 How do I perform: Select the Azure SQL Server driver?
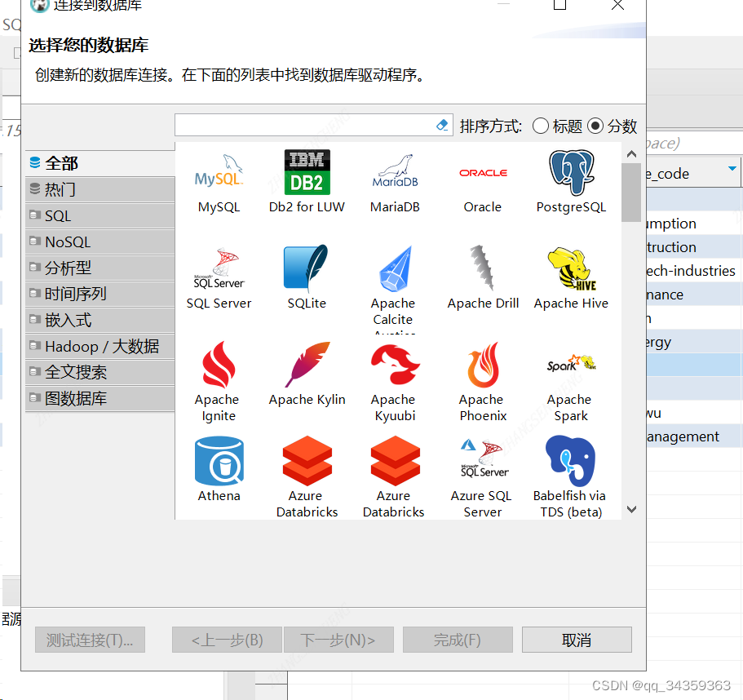click(x=482, y=478)
